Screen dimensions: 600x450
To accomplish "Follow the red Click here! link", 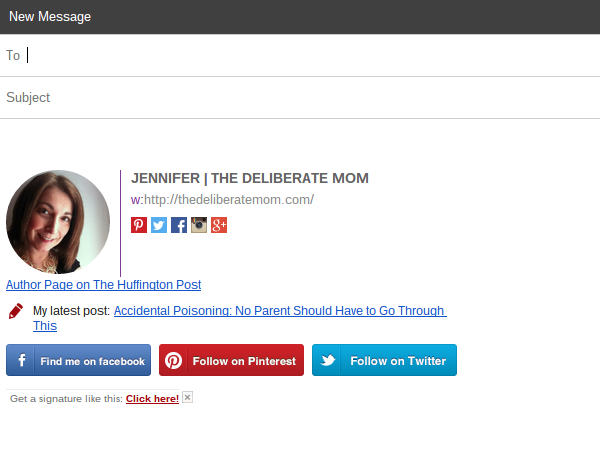I will (152, 399).
